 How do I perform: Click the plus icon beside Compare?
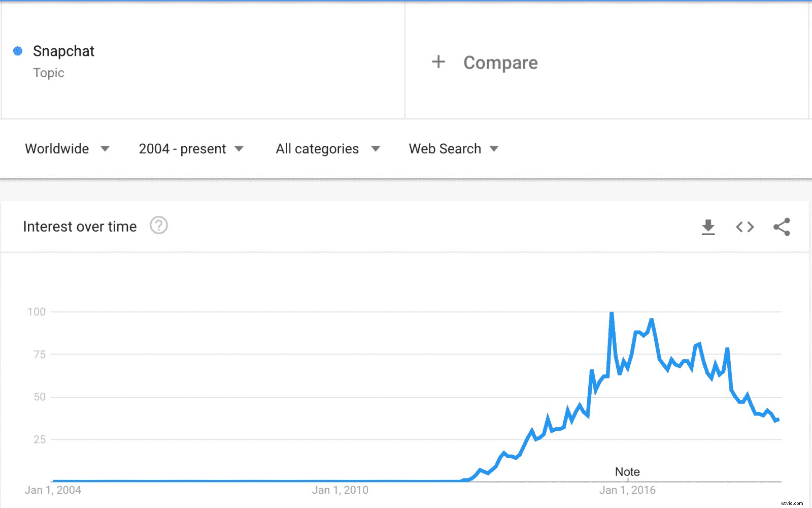[438, 62]
